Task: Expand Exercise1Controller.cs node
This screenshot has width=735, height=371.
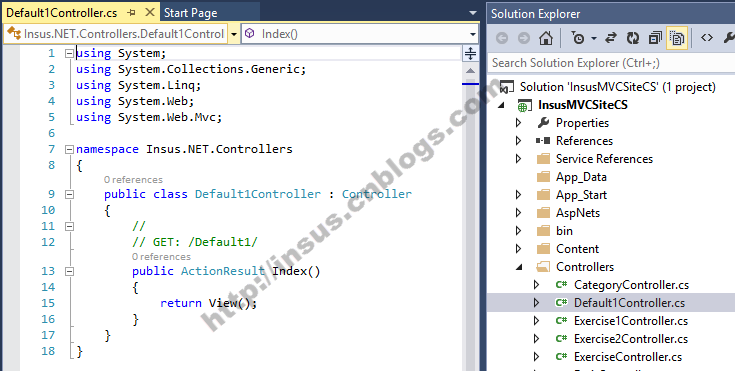Action: point(537,321)
